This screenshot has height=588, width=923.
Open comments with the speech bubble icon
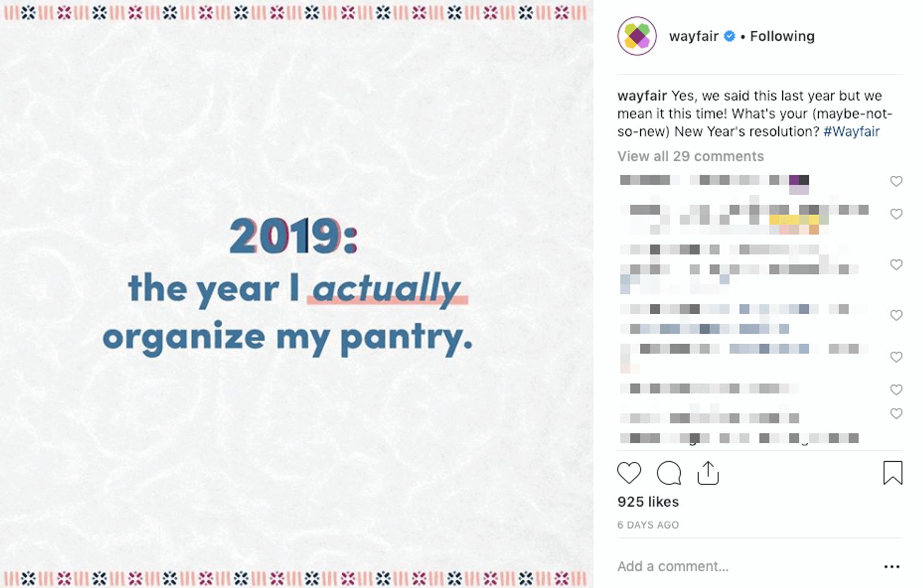(x=669, y=473)
